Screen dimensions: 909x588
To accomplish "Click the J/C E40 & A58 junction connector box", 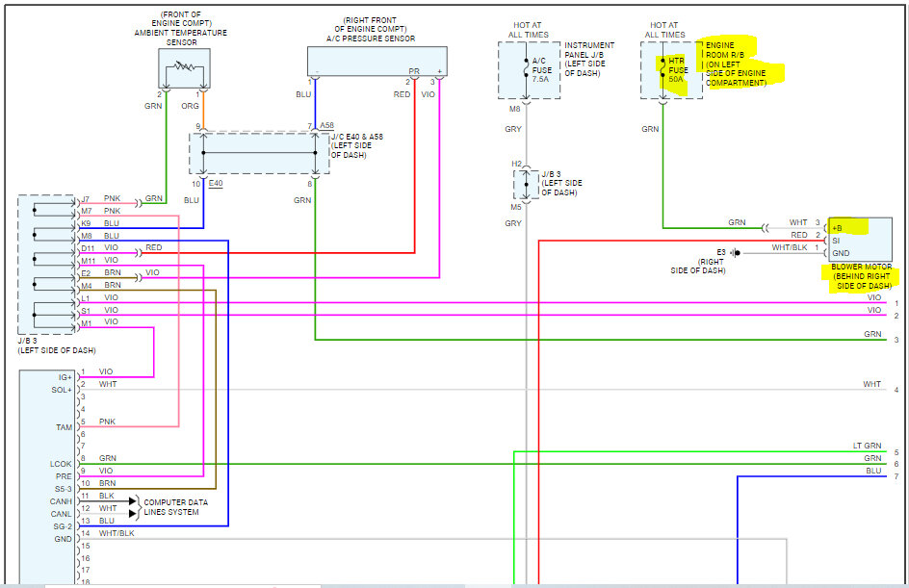I will tap(259, 153).
